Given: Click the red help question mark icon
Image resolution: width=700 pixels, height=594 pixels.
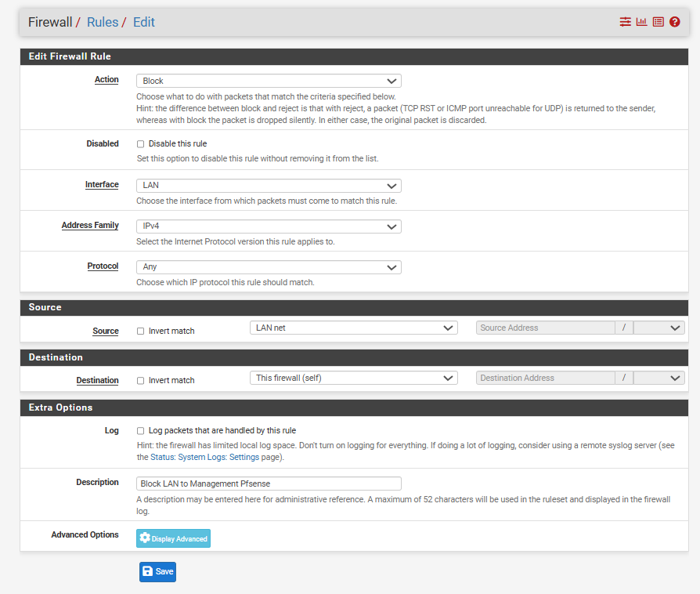Looking at the screenshot, I should pyautogui.click(x=674, y=22).
